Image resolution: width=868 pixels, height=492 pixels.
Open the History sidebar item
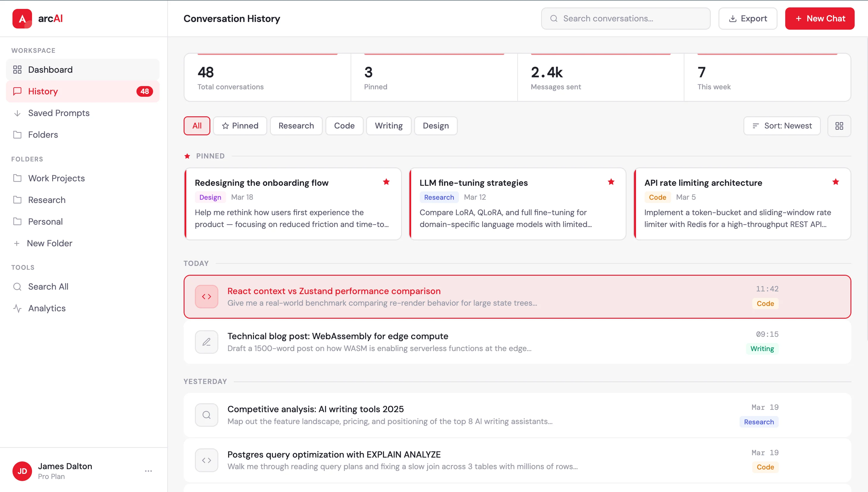83,91
